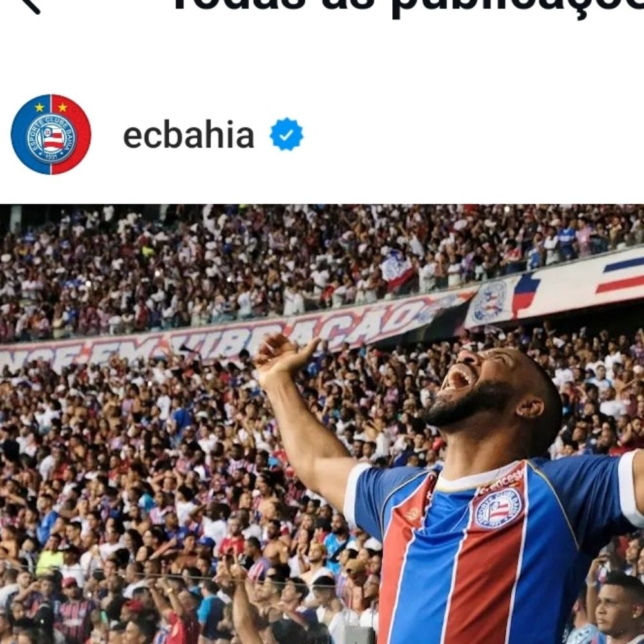644x644 pixels.
Task: Tap the fan's raised hand in the photo
Action: pyautogui.click(x=283, y=354)
